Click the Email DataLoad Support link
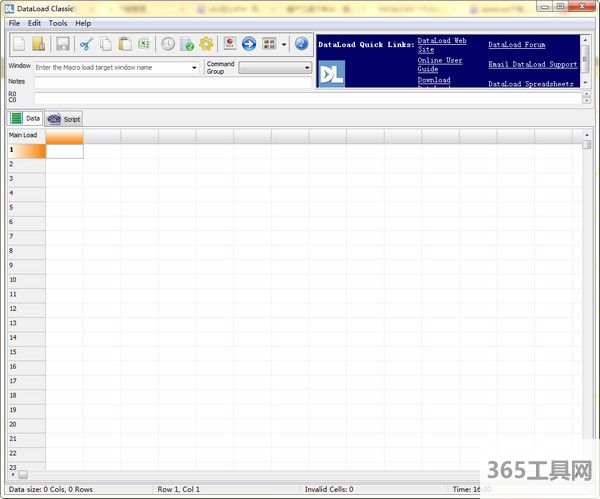This screenshot has width=600, height=499. click(x=532, y=64)
